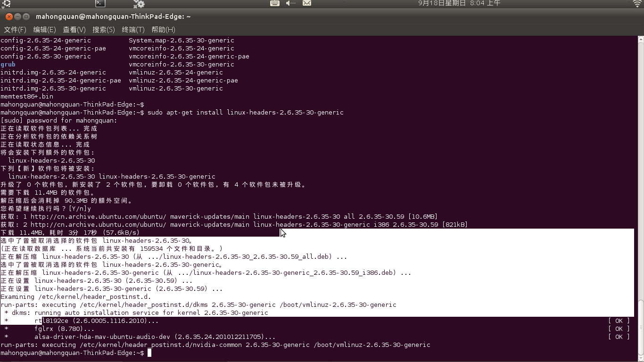Click the text vmlinuz-2.6.35-24-generic-pae
Viewport: 644px width, 362px height.
coord(183,81)
